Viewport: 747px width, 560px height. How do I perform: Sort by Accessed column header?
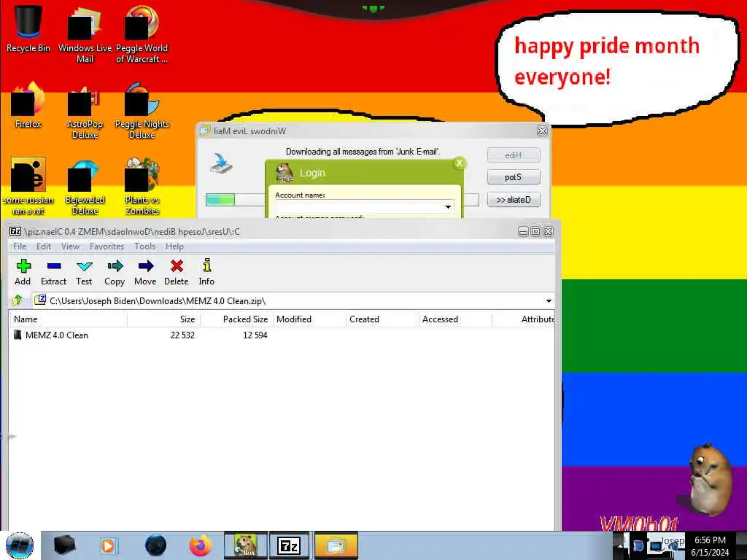pos(455,319)
